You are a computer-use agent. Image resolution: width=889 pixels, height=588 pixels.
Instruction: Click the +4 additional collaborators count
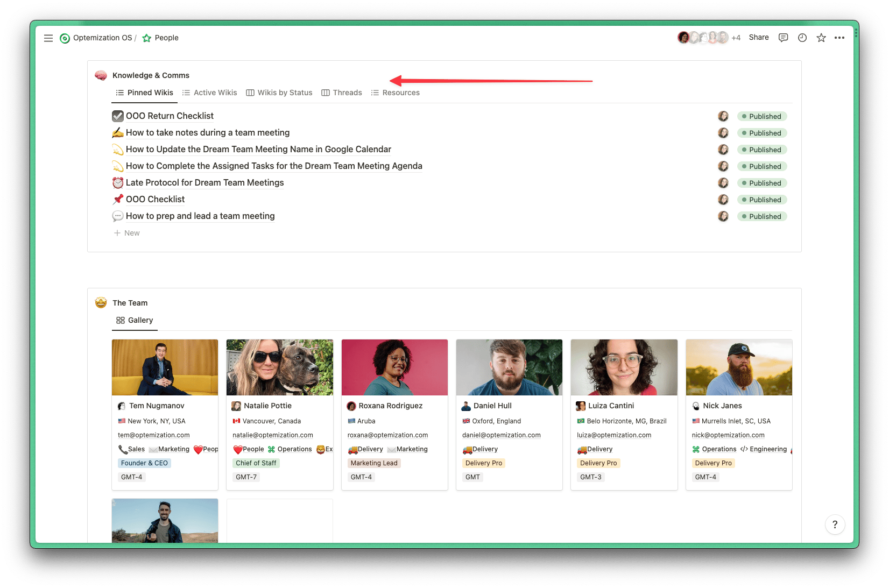pyautogui.click(x=736, y=38)
